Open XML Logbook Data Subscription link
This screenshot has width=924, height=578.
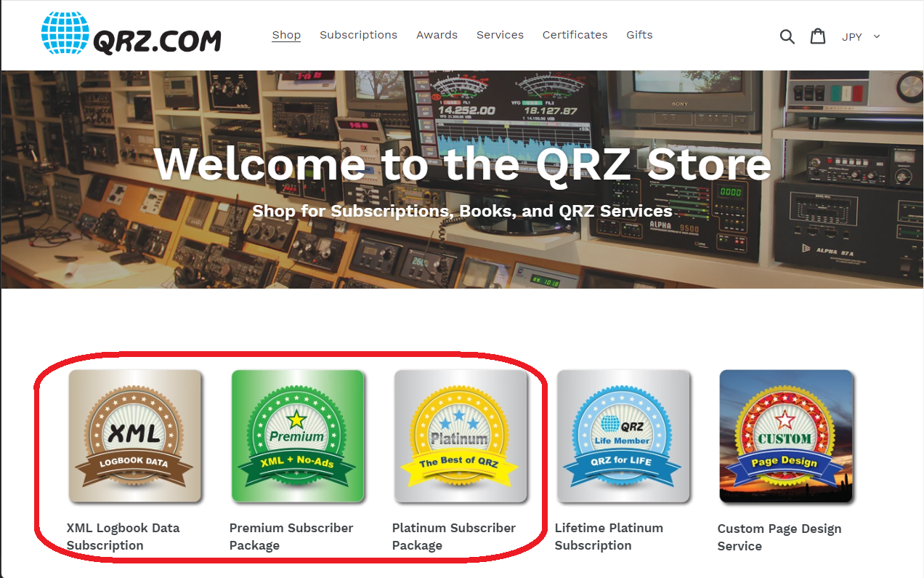123,537
